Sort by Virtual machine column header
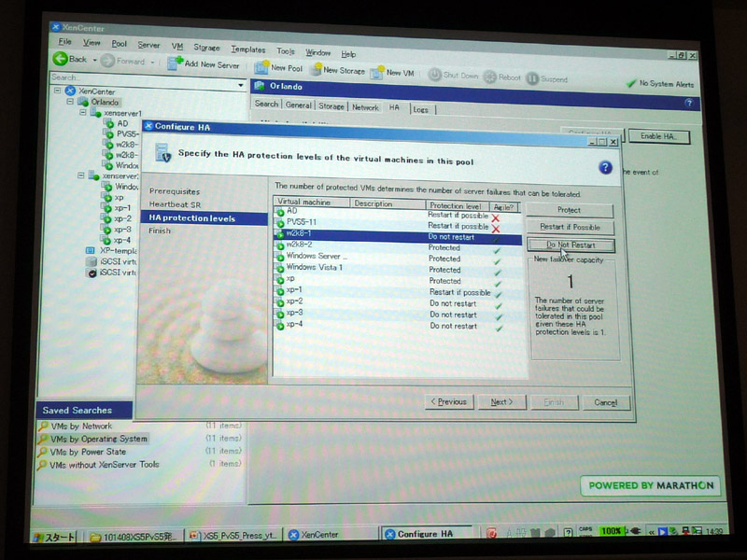 312,202
